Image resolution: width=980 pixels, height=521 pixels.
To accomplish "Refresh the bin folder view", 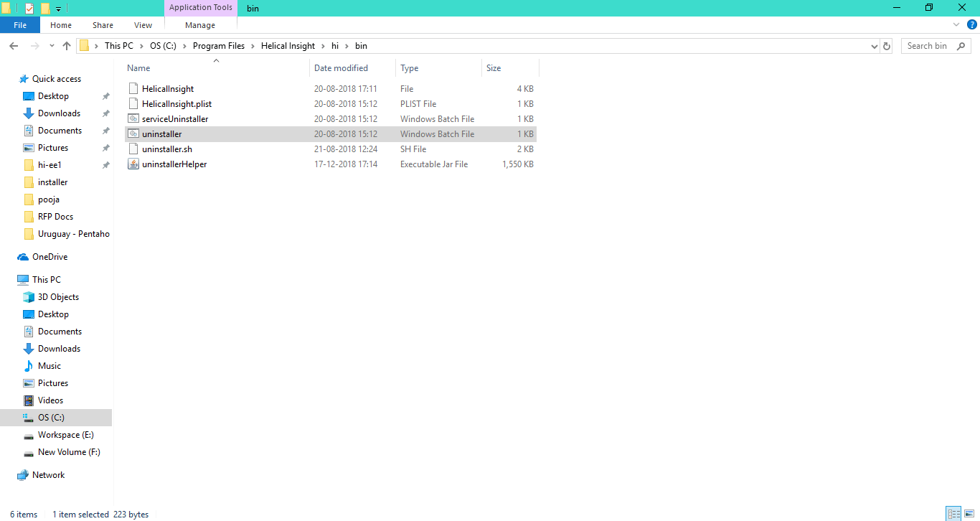I will (887, 46).
